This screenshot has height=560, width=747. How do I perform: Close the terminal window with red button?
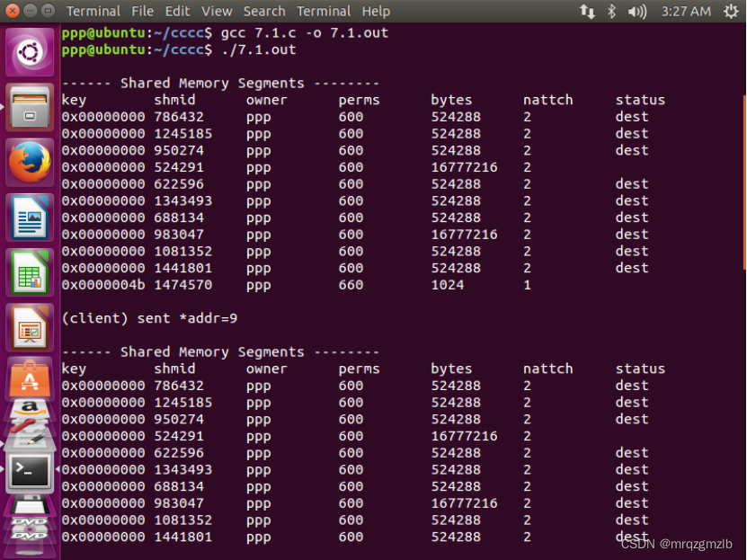pos(13,11)
